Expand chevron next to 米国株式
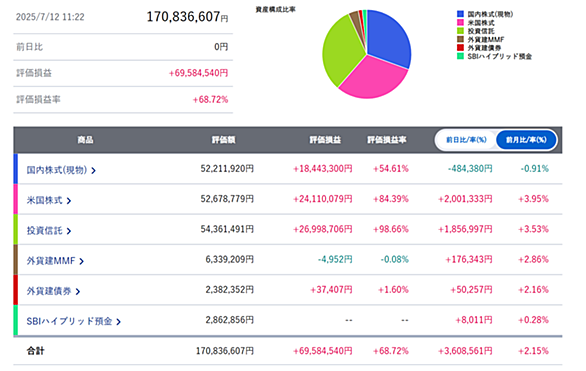This screenshot has width=586, height=371. tap(69, 201)
